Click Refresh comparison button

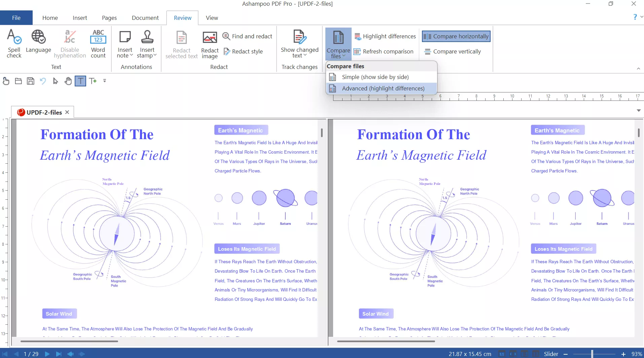(384, 51)
